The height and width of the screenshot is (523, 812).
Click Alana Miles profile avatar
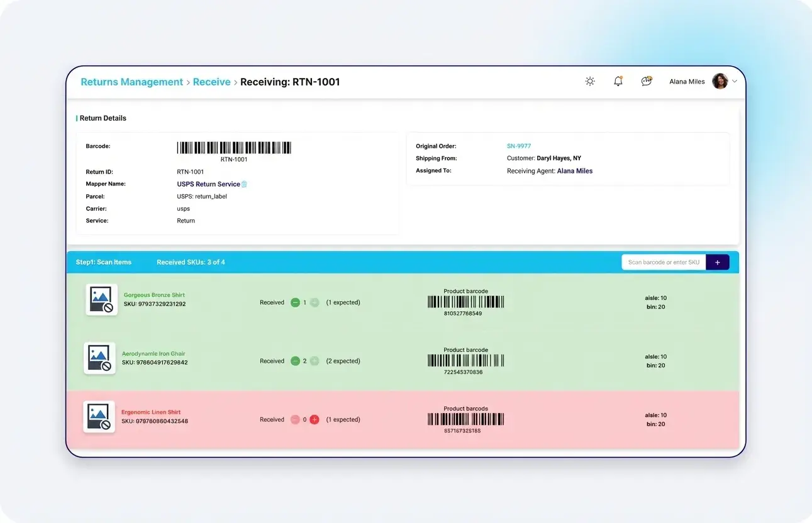(x=720, y=81)
